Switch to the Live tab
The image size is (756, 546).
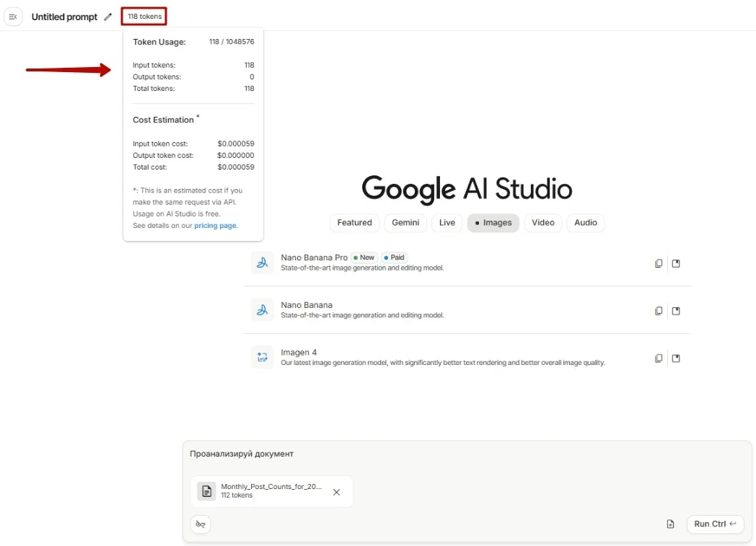447,223
